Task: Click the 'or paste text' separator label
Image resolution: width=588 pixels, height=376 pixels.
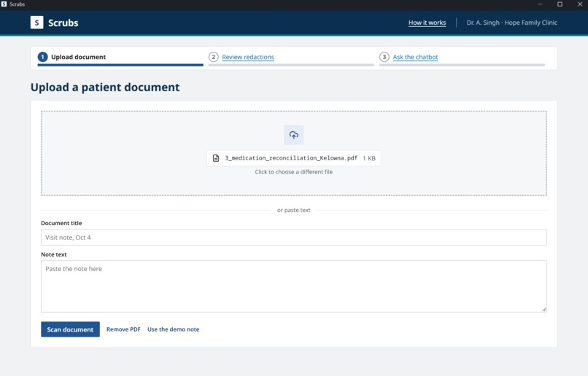Action: click(x=293, y=210)
